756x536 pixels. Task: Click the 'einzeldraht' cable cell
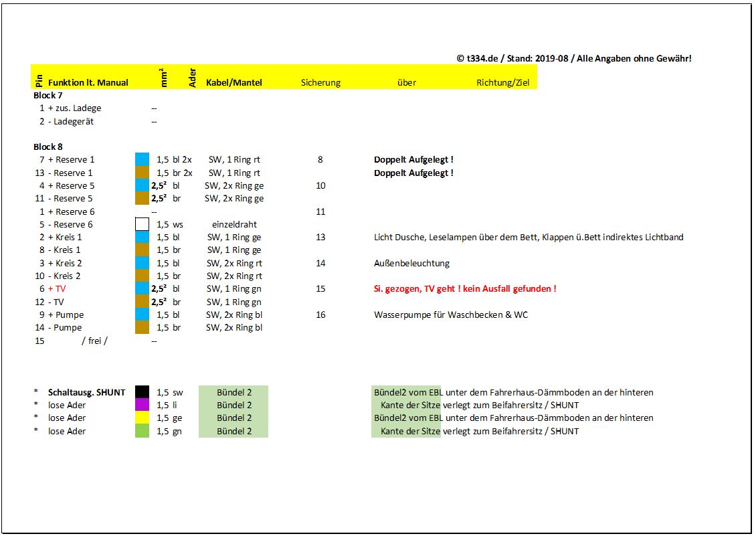point(233,224)
